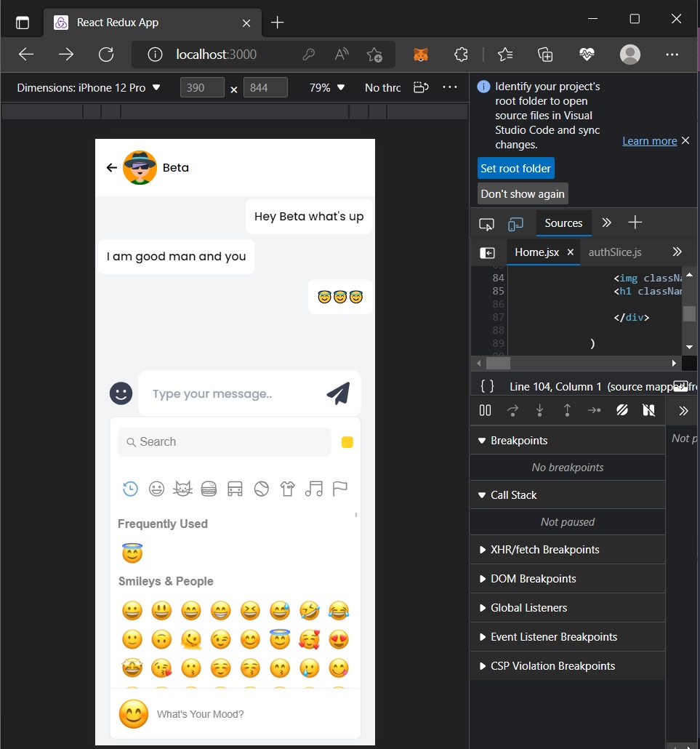Click the height field showing 844
Viewport: 700px width, 749px height.
point(265,87)
